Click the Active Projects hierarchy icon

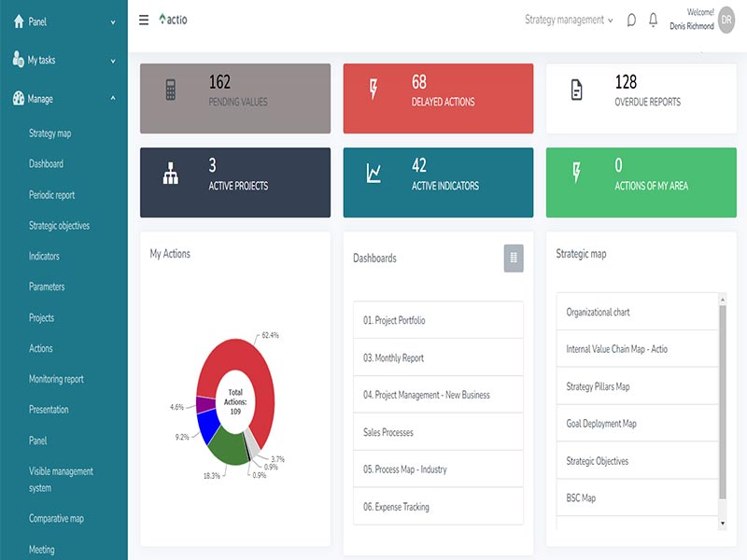(172, 172)
